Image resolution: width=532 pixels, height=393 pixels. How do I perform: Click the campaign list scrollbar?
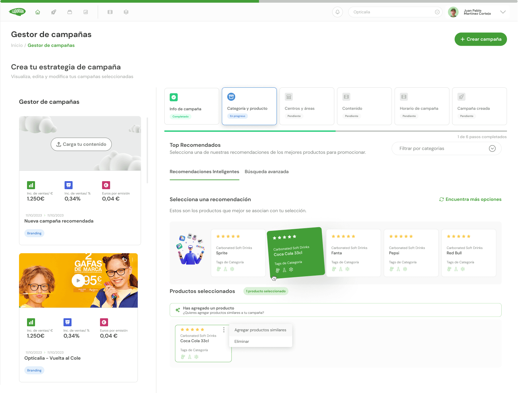tap(147, 150)
